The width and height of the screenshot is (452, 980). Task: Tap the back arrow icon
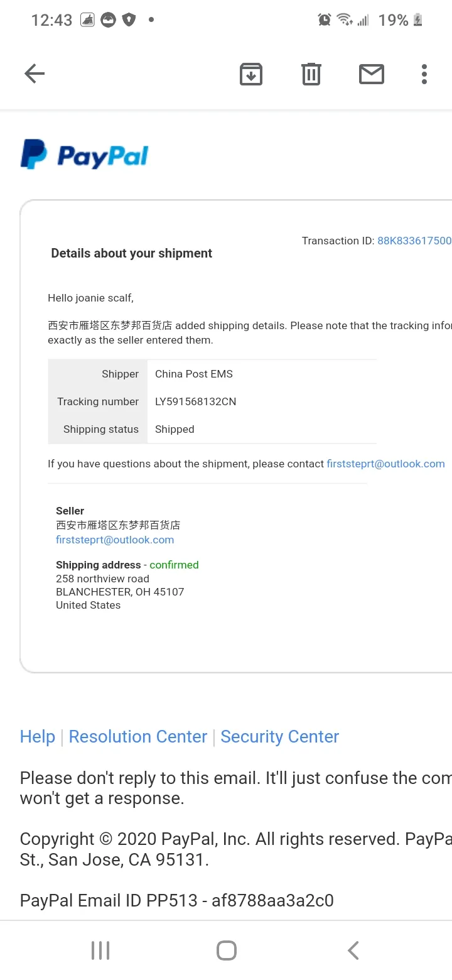coord(35,74)
